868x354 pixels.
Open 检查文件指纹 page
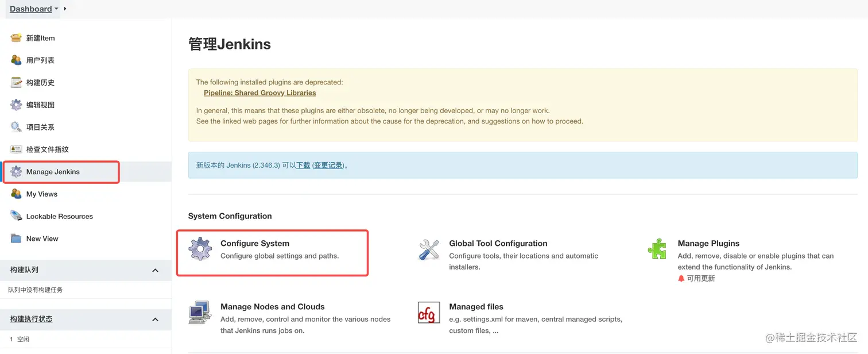click(x=48, y=149)
